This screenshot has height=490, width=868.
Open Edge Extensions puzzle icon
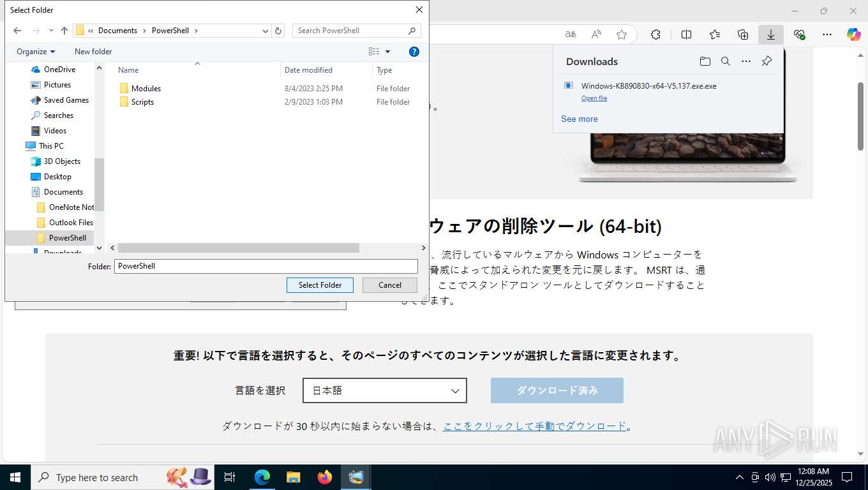(x=655, y=34)
